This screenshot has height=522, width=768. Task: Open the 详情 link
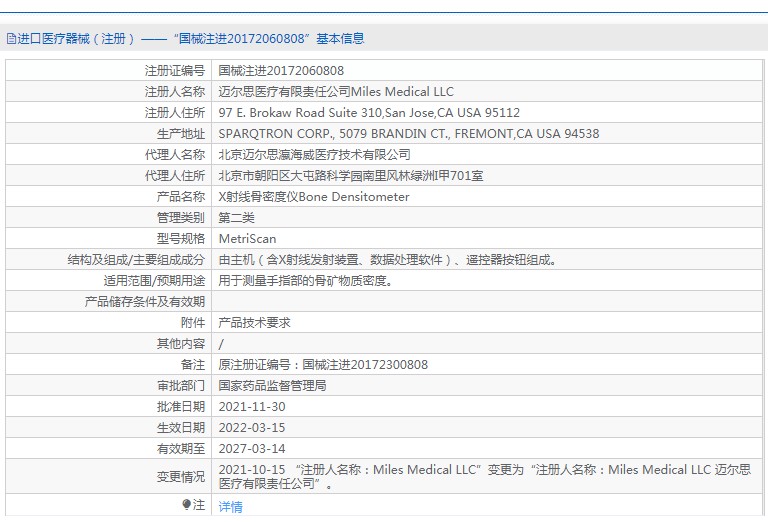click(x=230, y=507)
